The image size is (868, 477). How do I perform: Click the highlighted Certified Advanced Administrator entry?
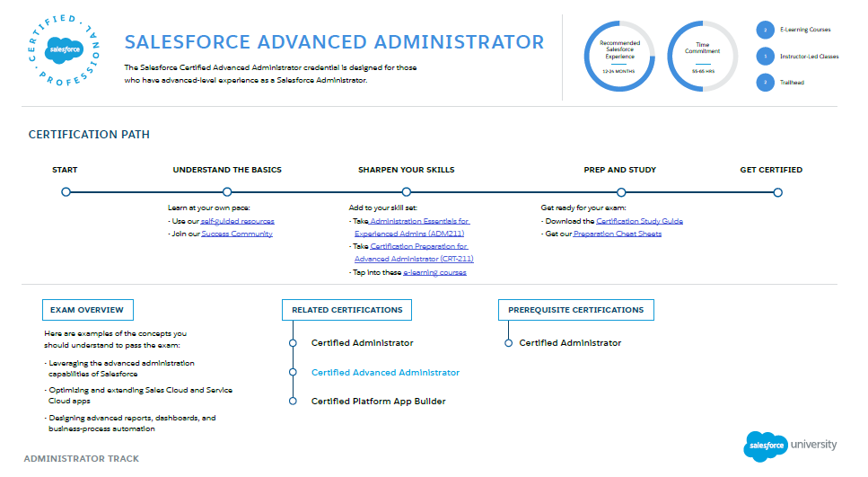385,372
